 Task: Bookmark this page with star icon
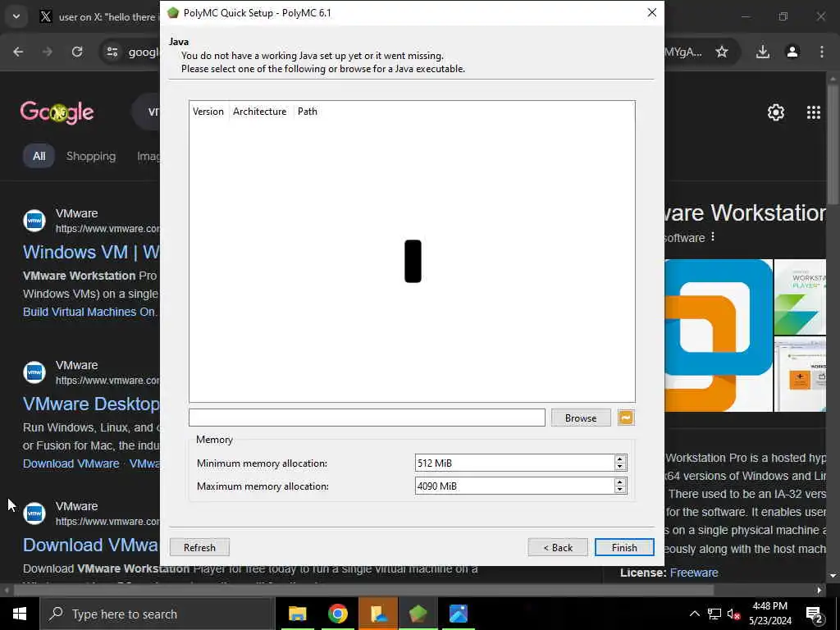click(x=722, y=52)
